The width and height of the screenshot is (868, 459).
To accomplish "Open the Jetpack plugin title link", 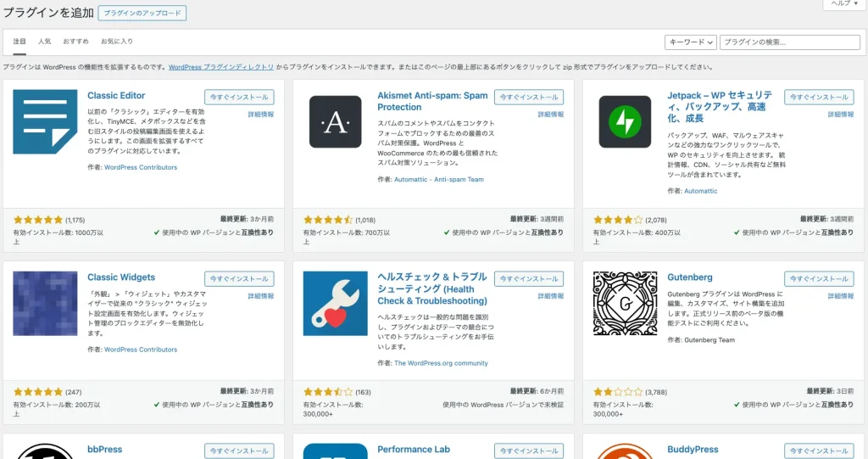I will point(720,107).
